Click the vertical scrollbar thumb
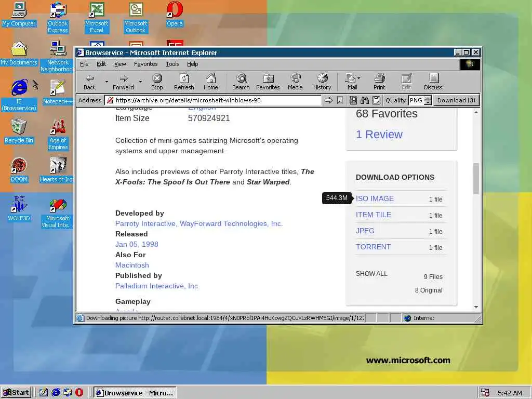 pos(476,179)
